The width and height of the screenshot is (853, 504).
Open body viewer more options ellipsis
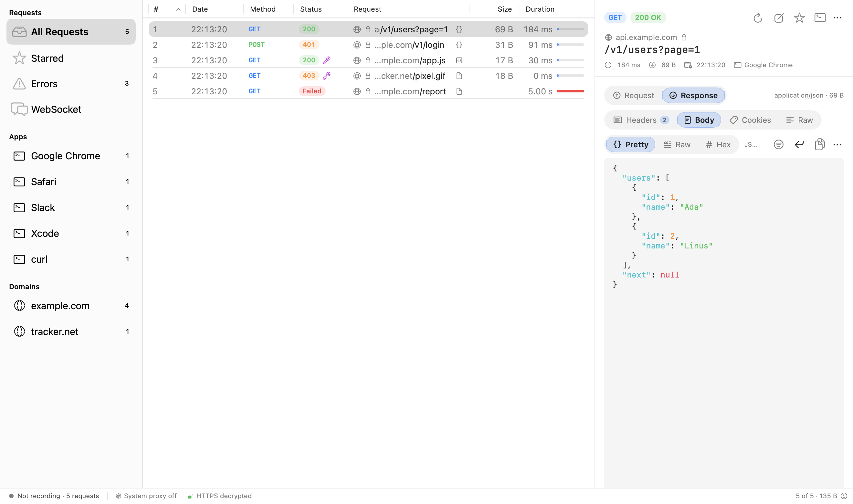pos(837,145)
